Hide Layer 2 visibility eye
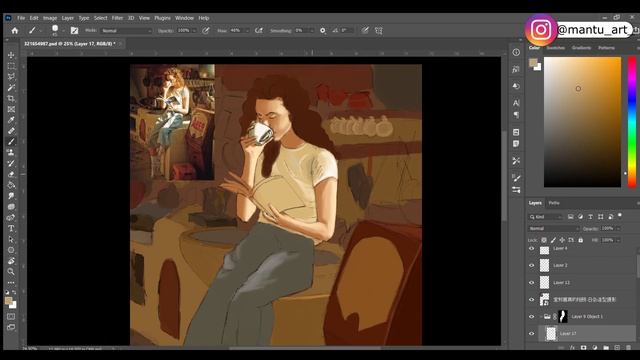The height and width of the screenshot is (360, 640). 531,265
